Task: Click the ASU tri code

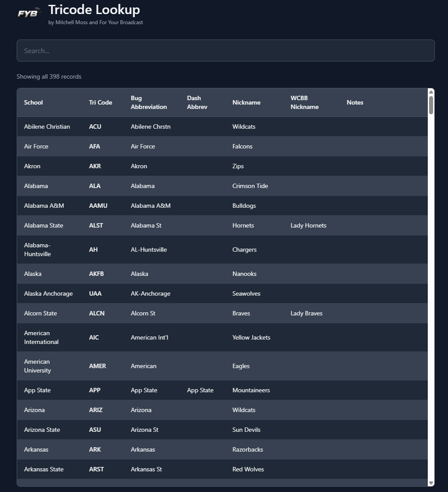Action: (x=95, y=430)
